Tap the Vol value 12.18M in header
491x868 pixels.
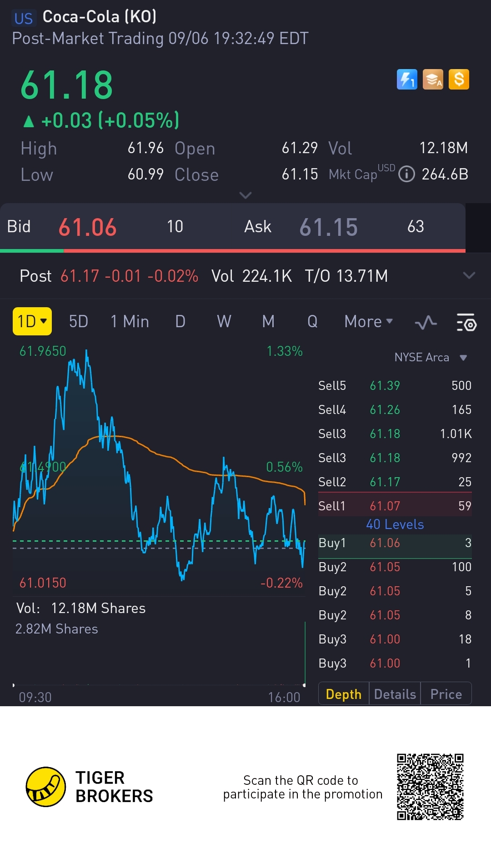443,148
